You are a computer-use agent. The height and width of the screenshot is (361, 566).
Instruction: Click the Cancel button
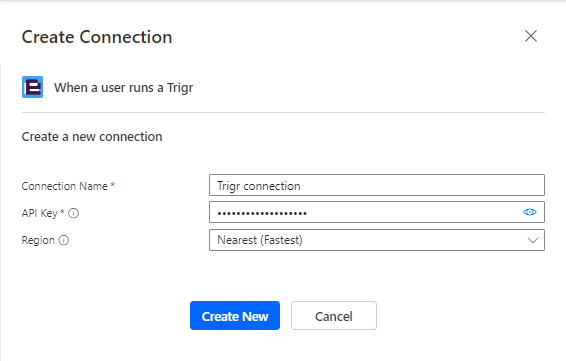pyautogui.click(x=334, y=316)
